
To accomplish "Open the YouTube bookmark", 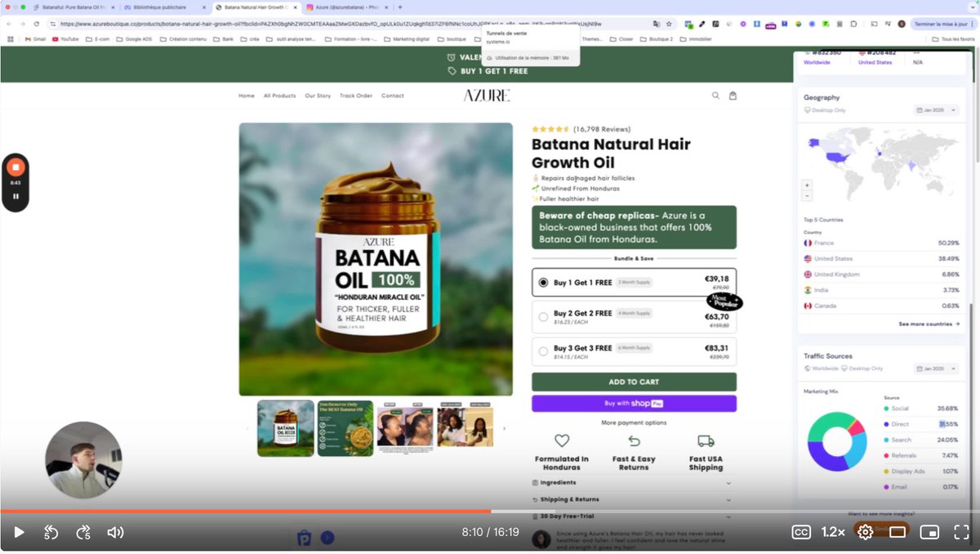I will coord(65,38).
